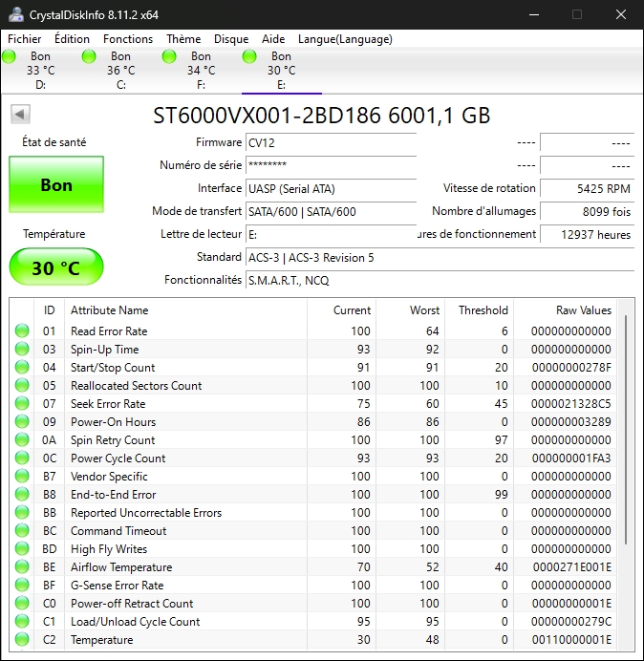This screenshot has width=644, height=661.
Task: Click the Raw Values column header
Action: coord(583,310)
